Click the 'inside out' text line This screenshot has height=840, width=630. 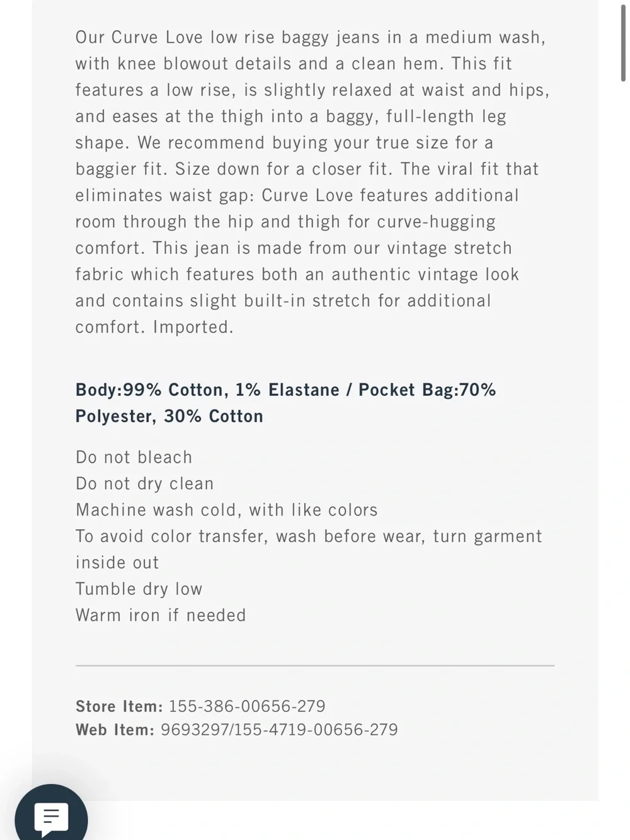[117, 563]
